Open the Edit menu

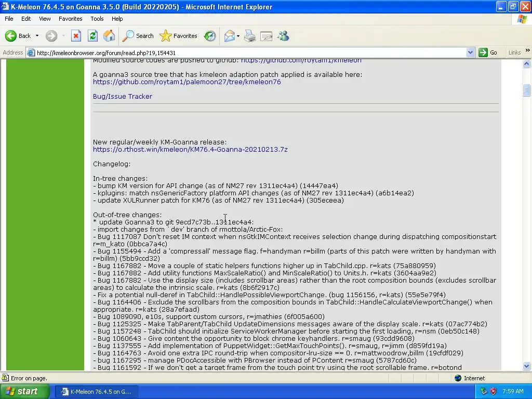coord(26,19)
